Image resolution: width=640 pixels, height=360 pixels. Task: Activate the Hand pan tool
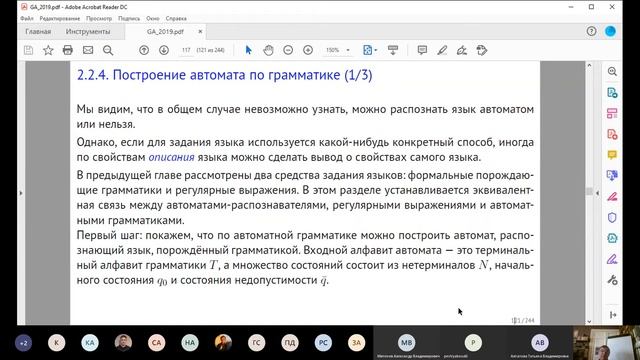pos(268,50)
